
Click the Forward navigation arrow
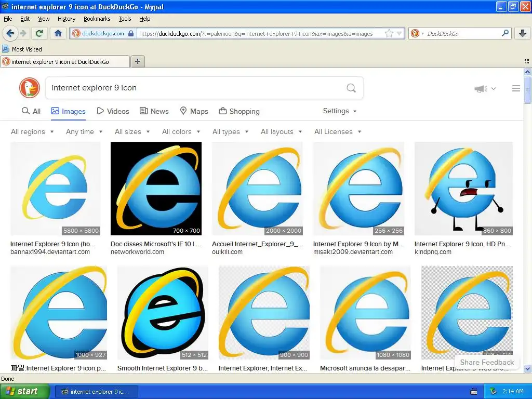pos(23,33)
